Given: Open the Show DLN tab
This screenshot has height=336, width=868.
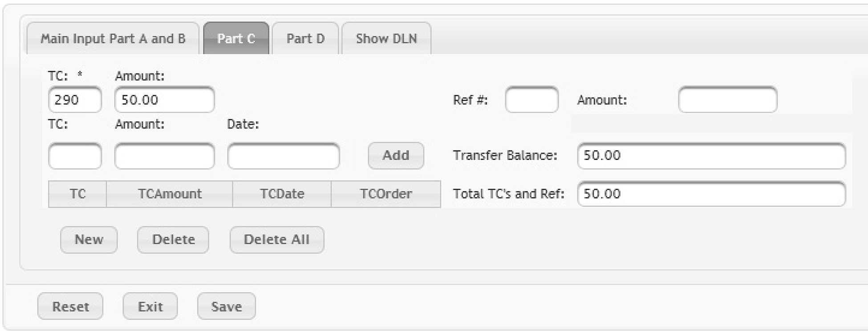Looking at the screenshot, I should (386, 39).
